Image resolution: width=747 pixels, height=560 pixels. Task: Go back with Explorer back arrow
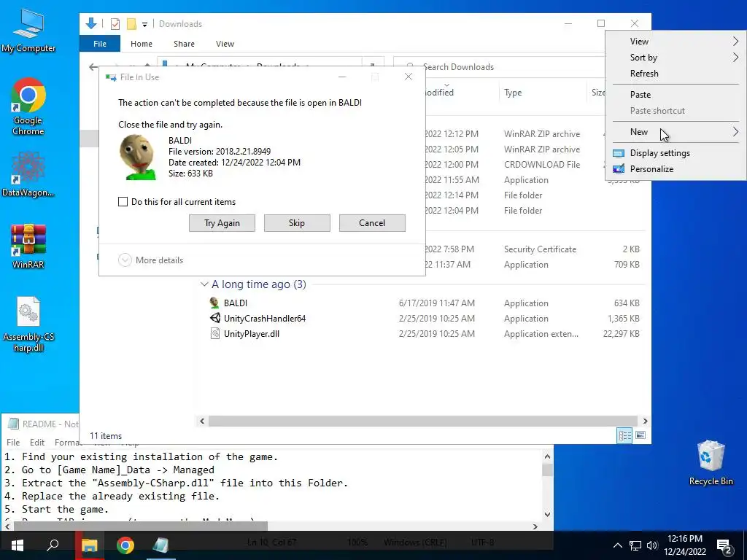(93, 66)
